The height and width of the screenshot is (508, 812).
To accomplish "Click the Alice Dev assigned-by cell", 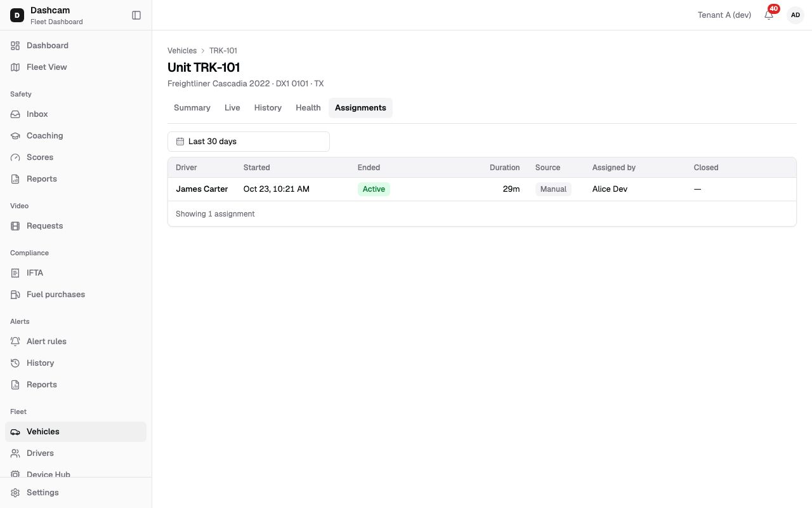I will click(x=610, y=189).
